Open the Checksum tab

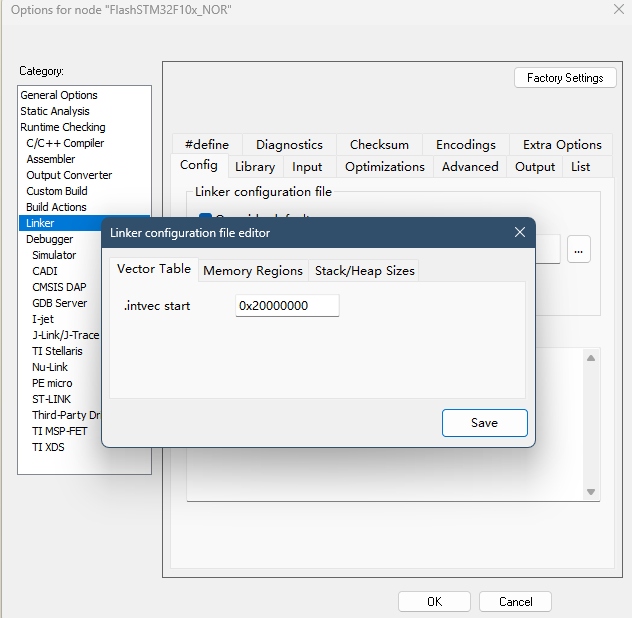point(379,145)
